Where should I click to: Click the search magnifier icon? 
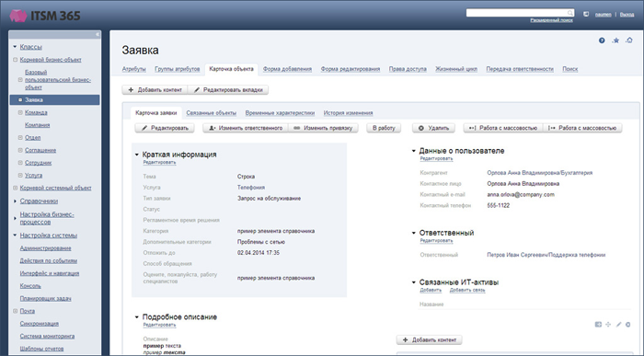(570, 13)
